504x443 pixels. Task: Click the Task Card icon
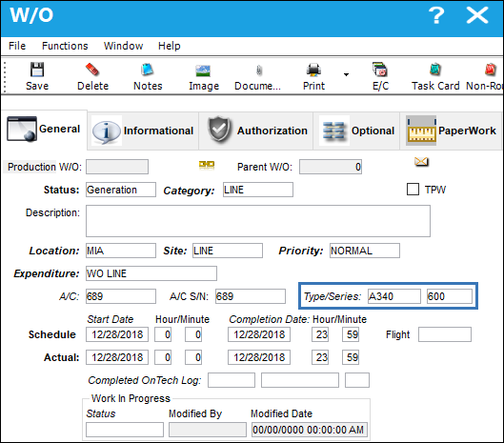pyautogui.click(x=435, y=70)
